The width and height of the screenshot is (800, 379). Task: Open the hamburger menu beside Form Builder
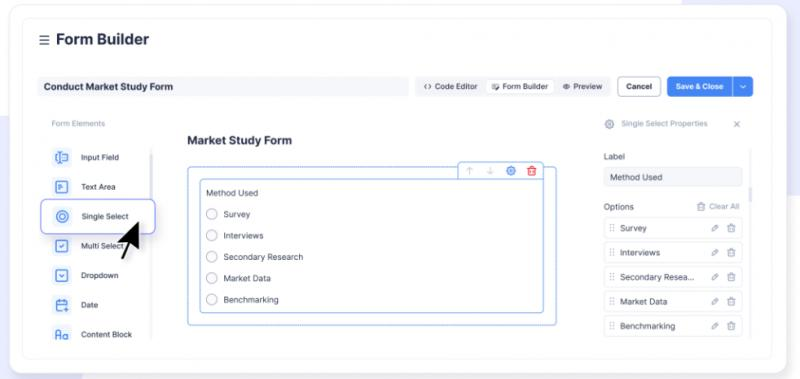coord(44,40)
